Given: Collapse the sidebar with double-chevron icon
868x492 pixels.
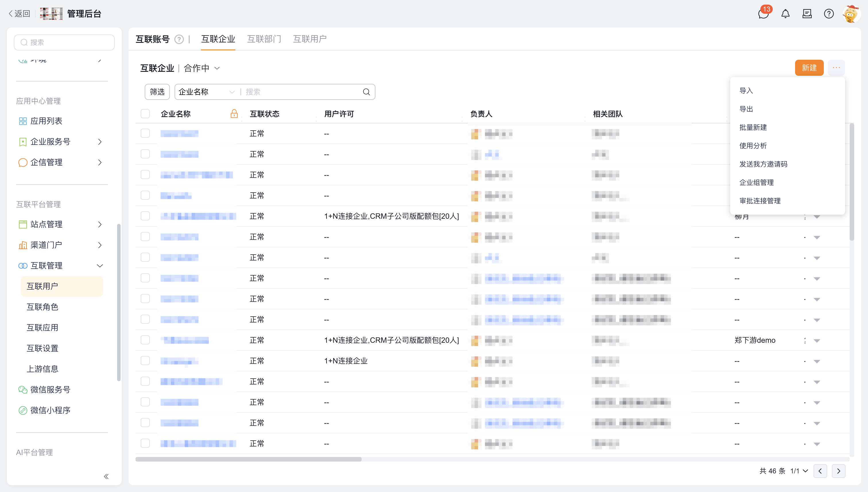Looking at the screenshot, I should [x=106, y=476].
